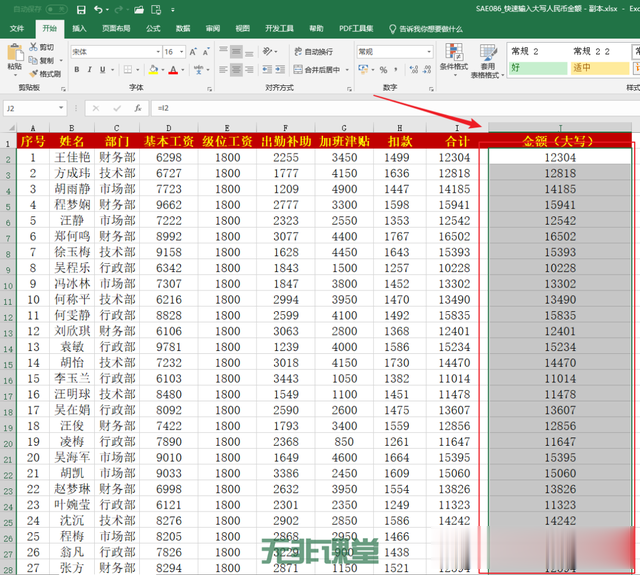The width and height of the screenshot is (640, 575).
Task: Click the red Font Color A button
Action: [x=173, y=70]
